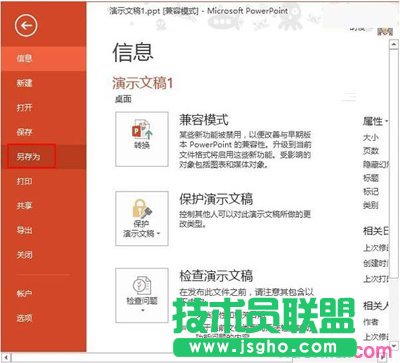Open the Check for Issues (检查问题) icon
Image resolution: width=400 pixels, height=363 pixels.
[142, 295]
